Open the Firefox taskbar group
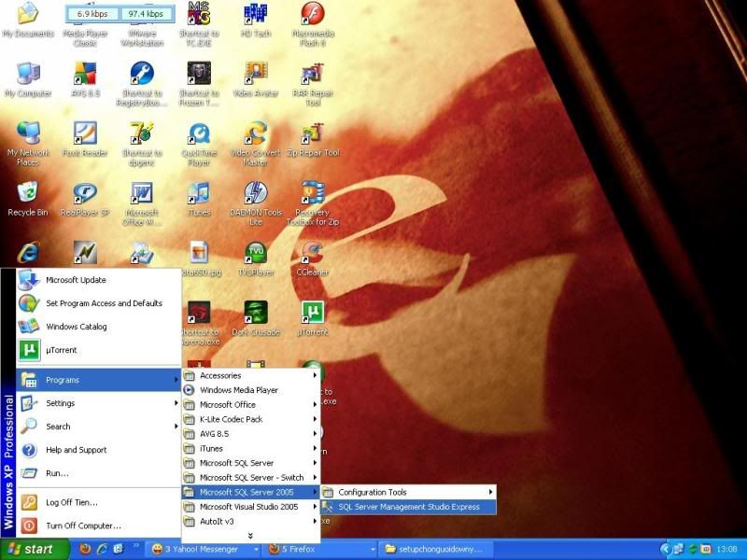This screenshot has height=560, width=747. coord(320,550)
